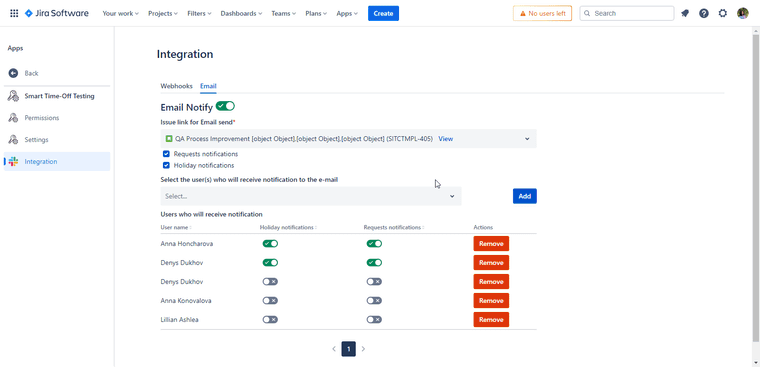Expand the Projects menu
This screenshot has width=760, height=367.
coord(163,14)
